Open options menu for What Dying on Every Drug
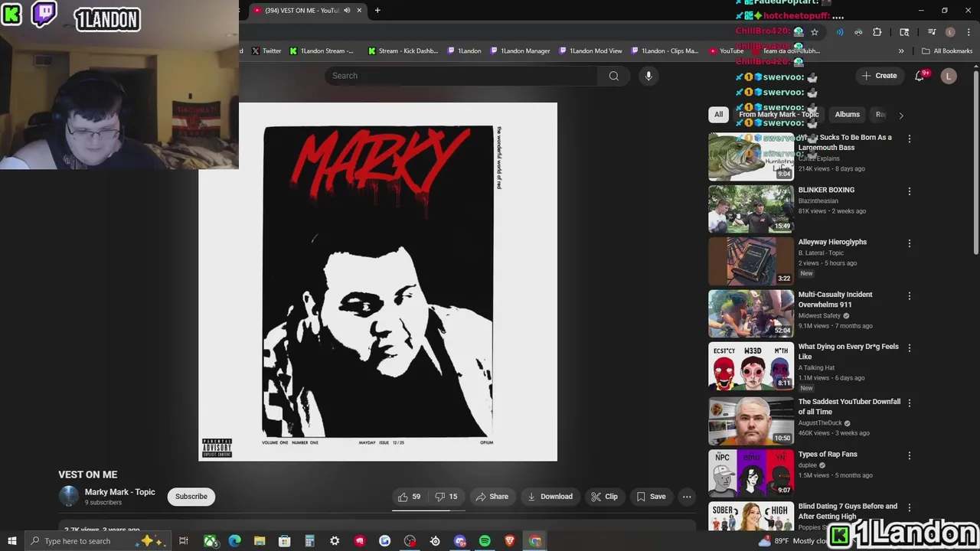The image size is (980, 551). pyautogui.click(x=910, y=348)
